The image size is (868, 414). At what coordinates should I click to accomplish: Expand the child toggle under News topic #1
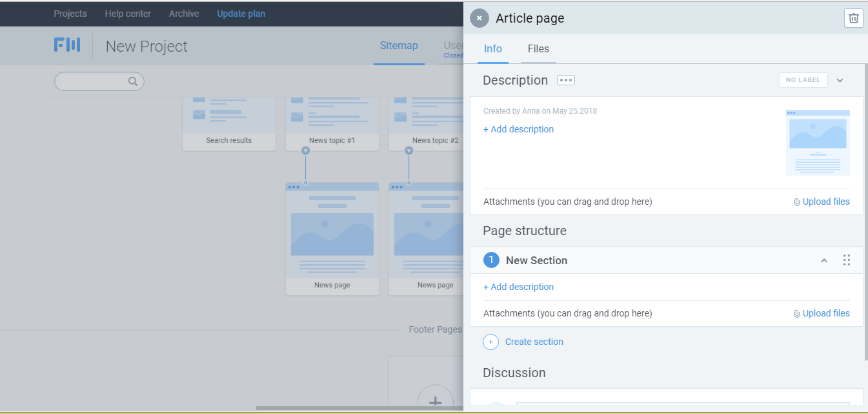coord(306,150)
